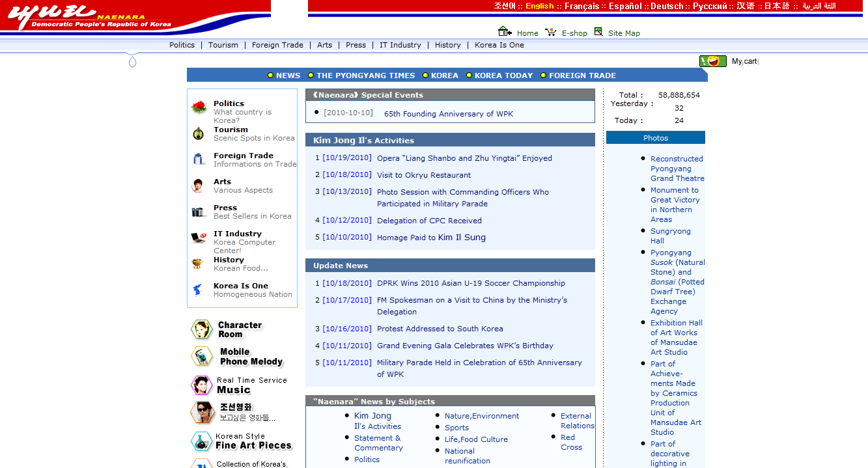The width and height of the screenshot is (868, 468).
Task: Click the Site Map icon
Action: [x=598, y=31]
